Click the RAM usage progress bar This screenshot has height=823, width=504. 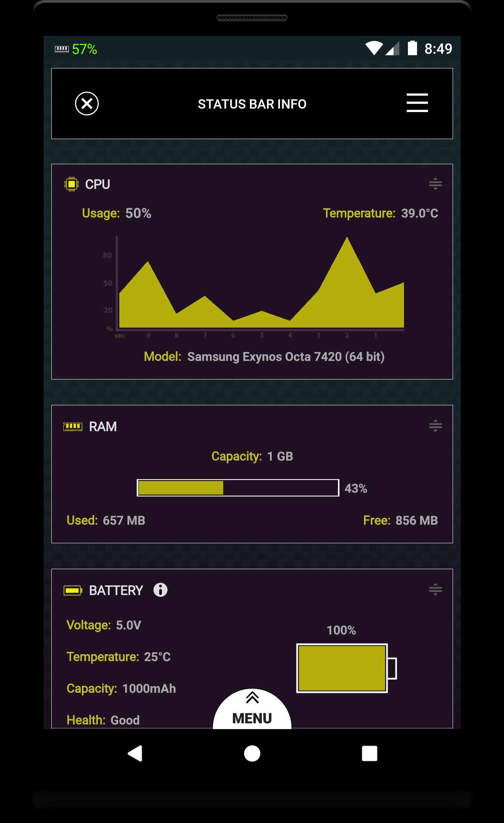[x=238, y=488]
